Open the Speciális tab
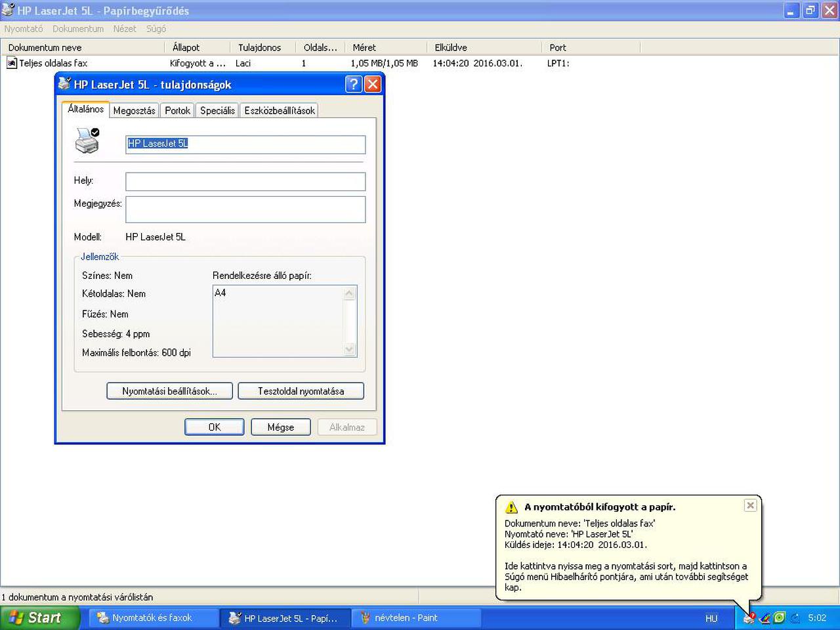Viewport: 840px width, 630px height. (217, 111)
